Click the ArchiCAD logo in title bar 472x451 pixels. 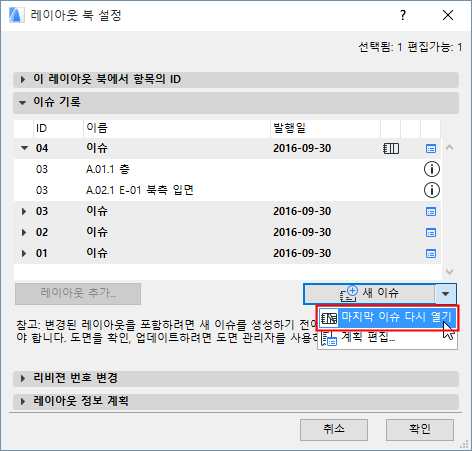17,15
